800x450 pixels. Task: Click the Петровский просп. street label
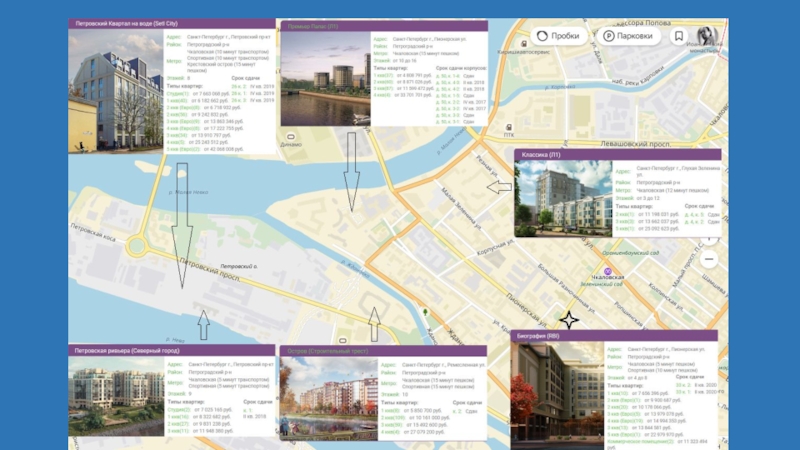210,270
